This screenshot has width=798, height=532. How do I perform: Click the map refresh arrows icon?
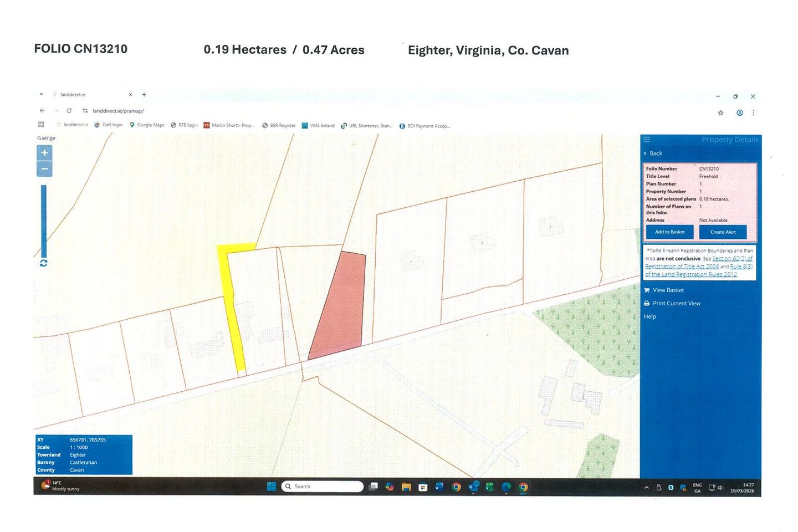[x=43, y=263]
